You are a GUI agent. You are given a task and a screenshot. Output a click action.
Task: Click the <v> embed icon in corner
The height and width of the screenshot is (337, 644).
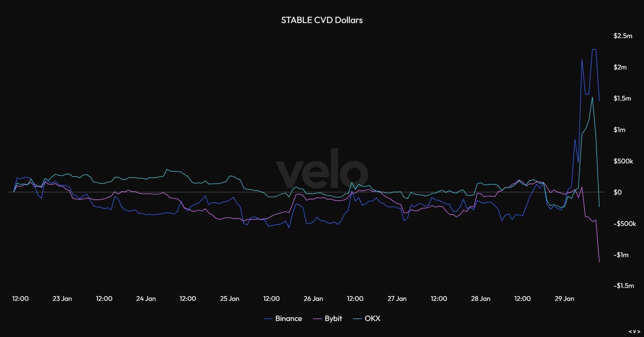coord(634,331)
